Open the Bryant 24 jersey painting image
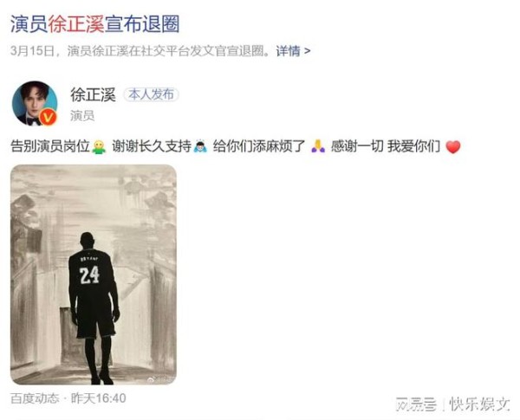 coord(94,275)
